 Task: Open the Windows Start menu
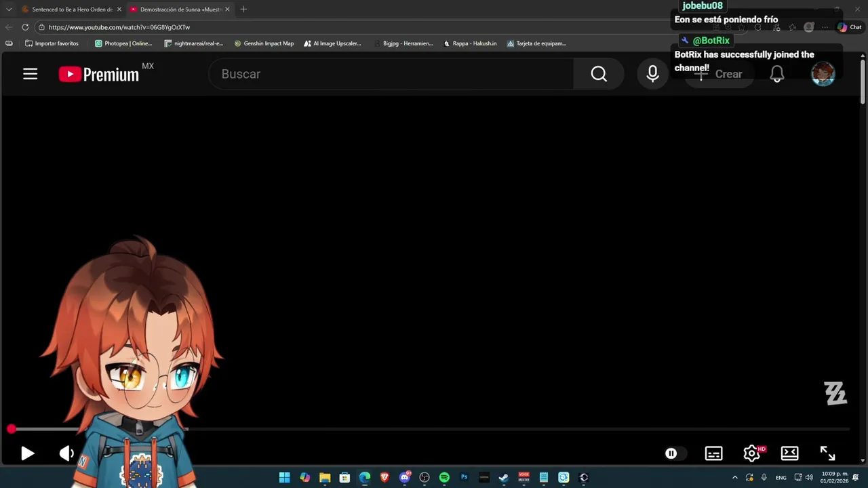tap(285, 477)
